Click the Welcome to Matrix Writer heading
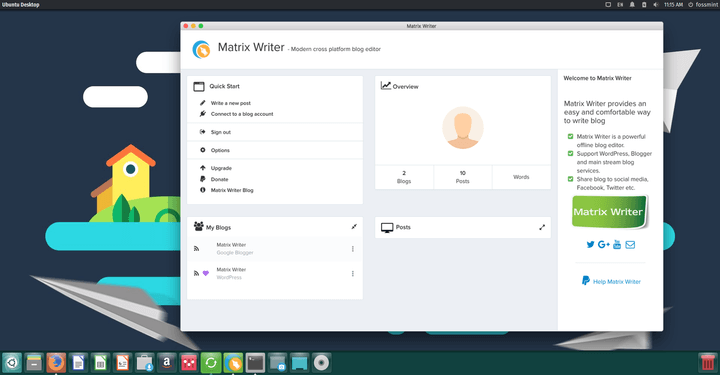 [597, 78]
